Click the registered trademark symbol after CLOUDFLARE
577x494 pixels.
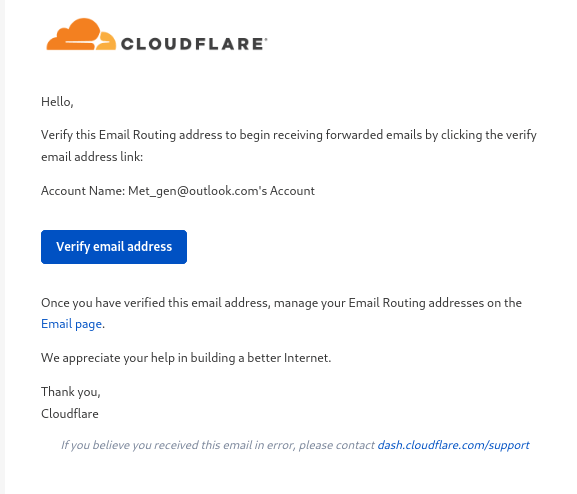coord(266,39)
